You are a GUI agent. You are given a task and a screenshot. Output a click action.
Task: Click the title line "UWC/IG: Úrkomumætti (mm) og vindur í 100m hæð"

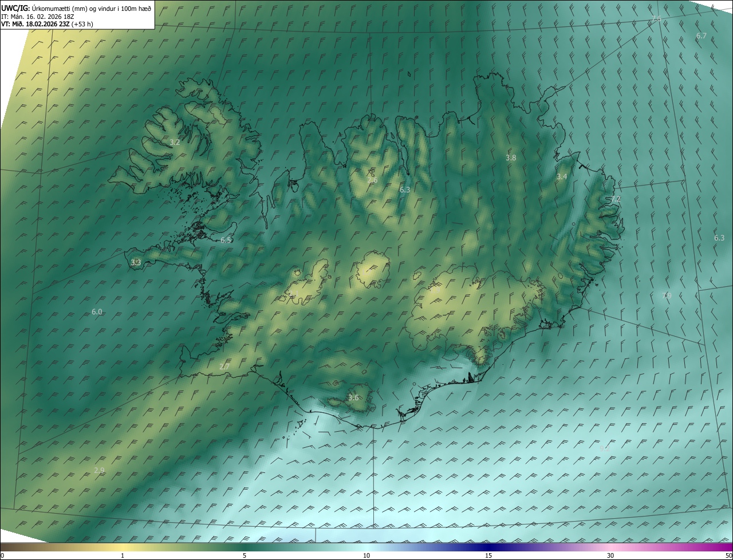pyautogui.click(x=76, y=9)
